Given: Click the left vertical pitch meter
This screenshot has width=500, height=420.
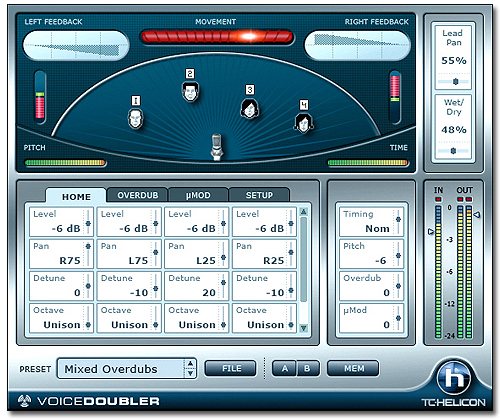Looking at the screenshot, I should tap(40, 97).
